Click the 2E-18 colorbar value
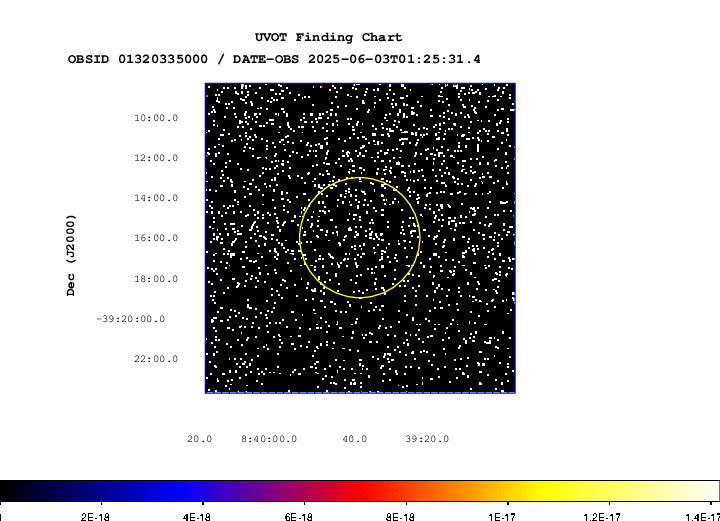The width and height of the screenshot is (720, 521). [95, 517]
